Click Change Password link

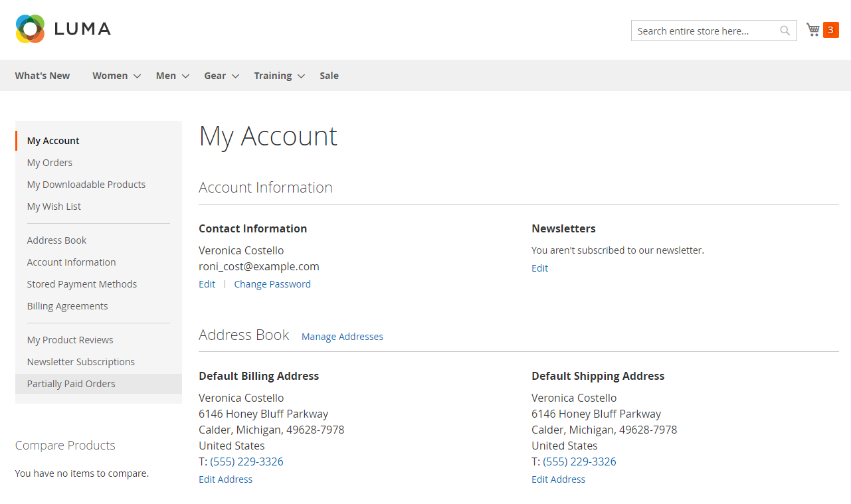coord(272,284)
